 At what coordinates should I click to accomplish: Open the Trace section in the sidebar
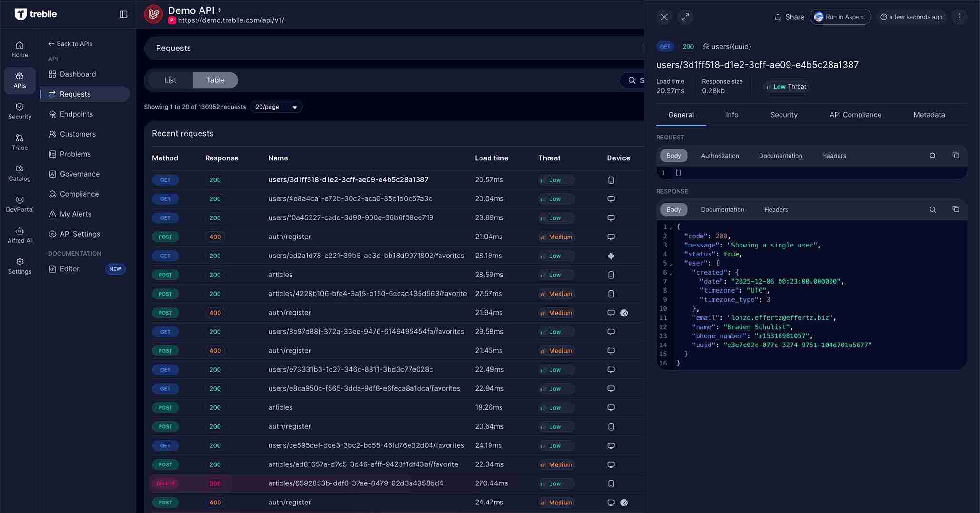(20, 141)
